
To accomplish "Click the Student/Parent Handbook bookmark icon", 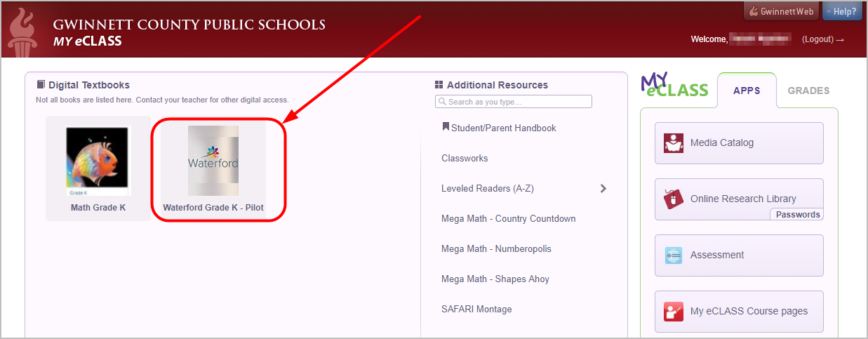I will (x=446, y=128).
